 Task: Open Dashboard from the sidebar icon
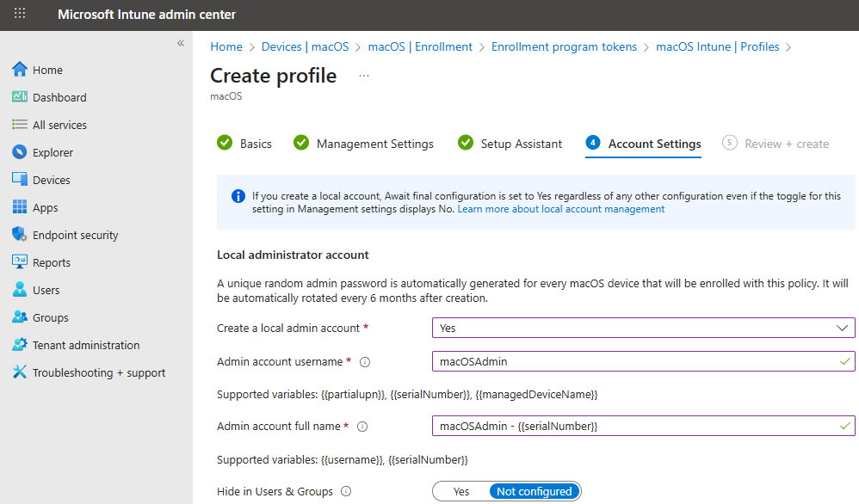20,97
